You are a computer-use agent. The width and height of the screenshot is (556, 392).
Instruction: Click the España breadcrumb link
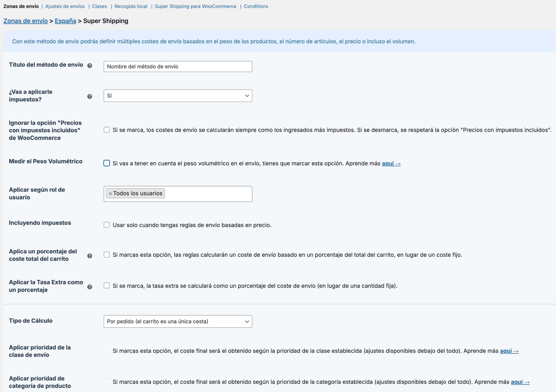pos(65,21)
